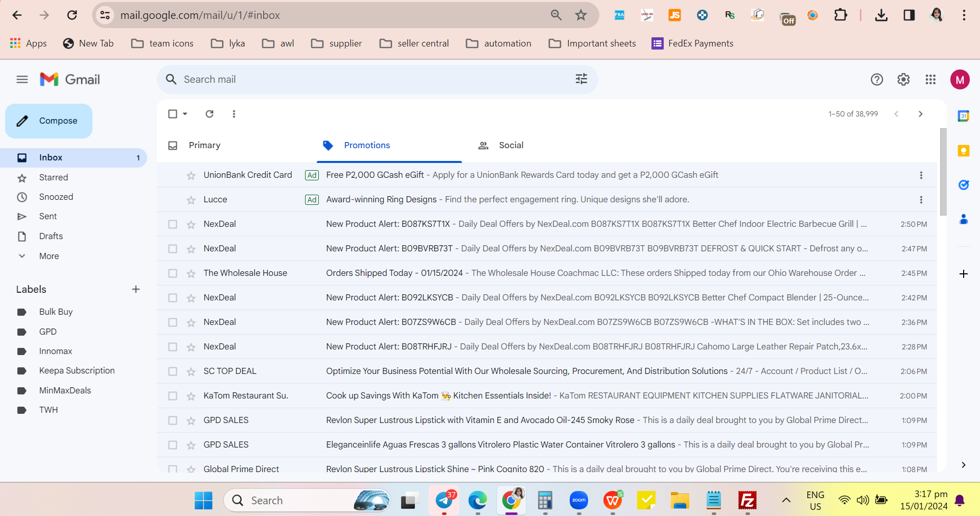The image size is (980, 516).
Task: Click the Windows taskbar Search box
Action: click(307, 501)
